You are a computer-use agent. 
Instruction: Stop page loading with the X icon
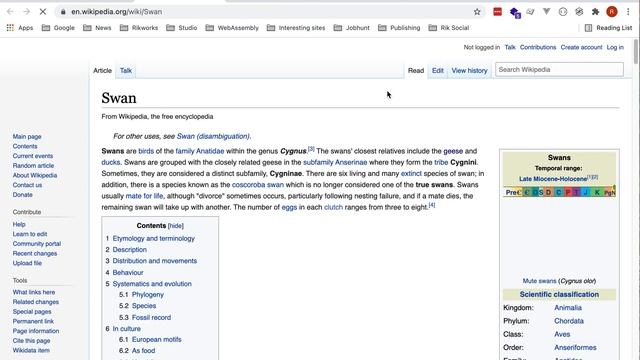click(43, 12)
